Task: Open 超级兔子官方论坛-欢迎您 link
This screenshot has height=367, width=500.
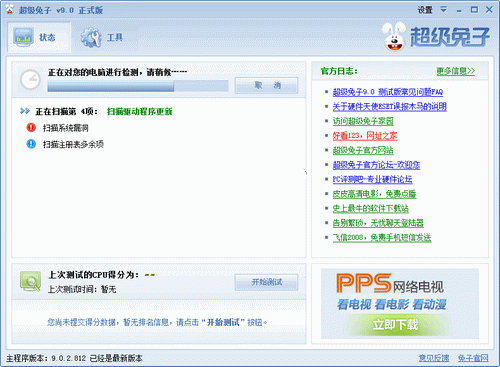Action: coord(376,165)
